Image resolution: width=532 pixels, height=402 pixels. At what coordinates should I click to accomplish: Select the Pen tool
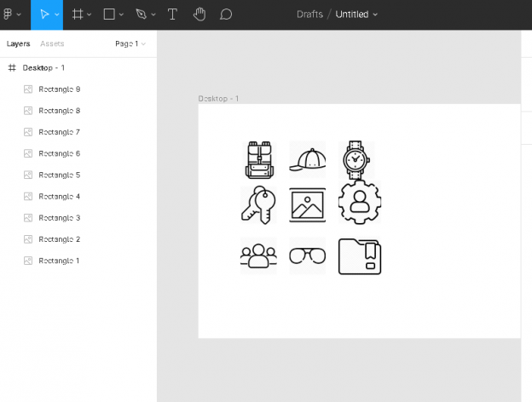pyautogui.click(x=141, y=14)
